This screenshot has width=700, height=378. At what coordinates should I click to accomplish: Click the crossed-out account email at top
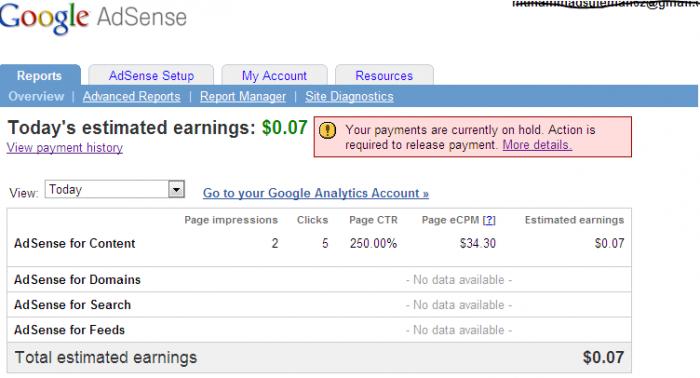pos(605,4)
